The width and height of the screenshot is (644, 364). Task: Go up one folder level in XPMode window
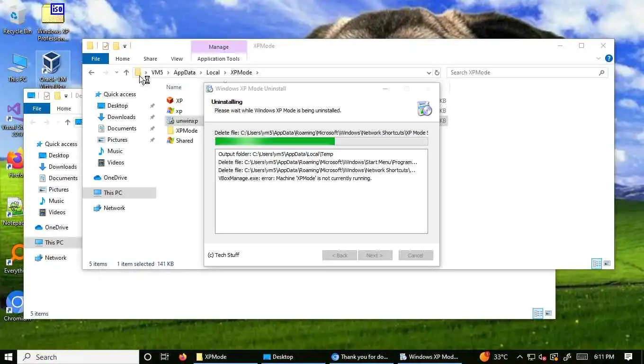pos(126,73)
